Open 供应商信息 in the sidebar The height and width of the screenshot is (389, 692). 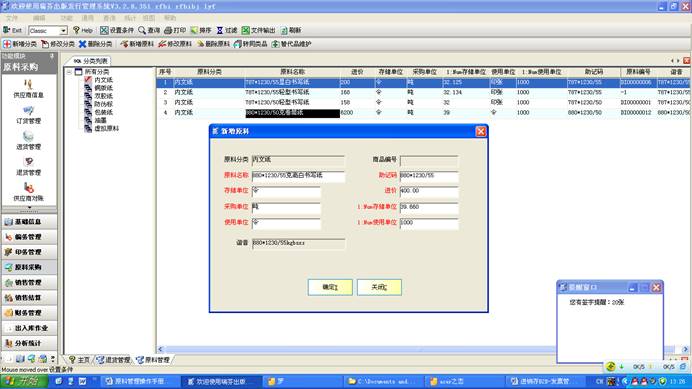pos(28,89)
